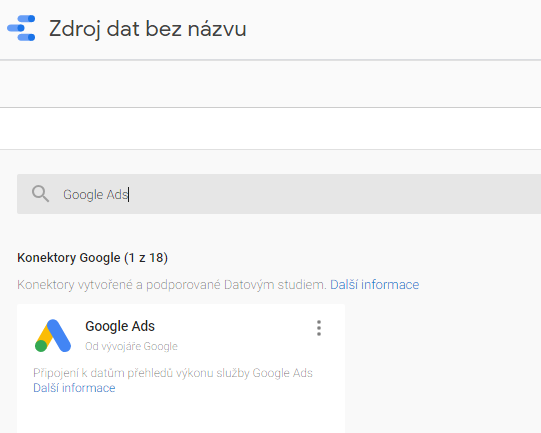The image size is (541, 433).
Task: Click the word 'Zdroj' in the page title
Action: [75, 29]
